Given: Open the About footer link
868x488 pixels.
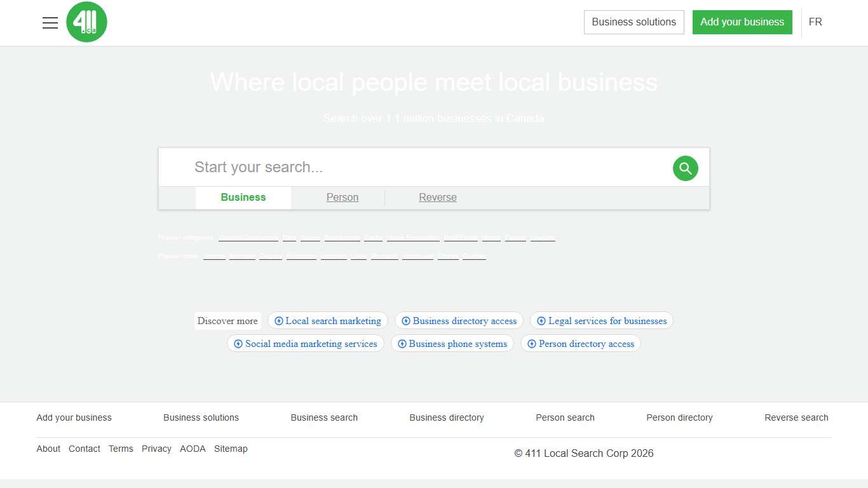Looking at the screenshot, I should [48, 449].
